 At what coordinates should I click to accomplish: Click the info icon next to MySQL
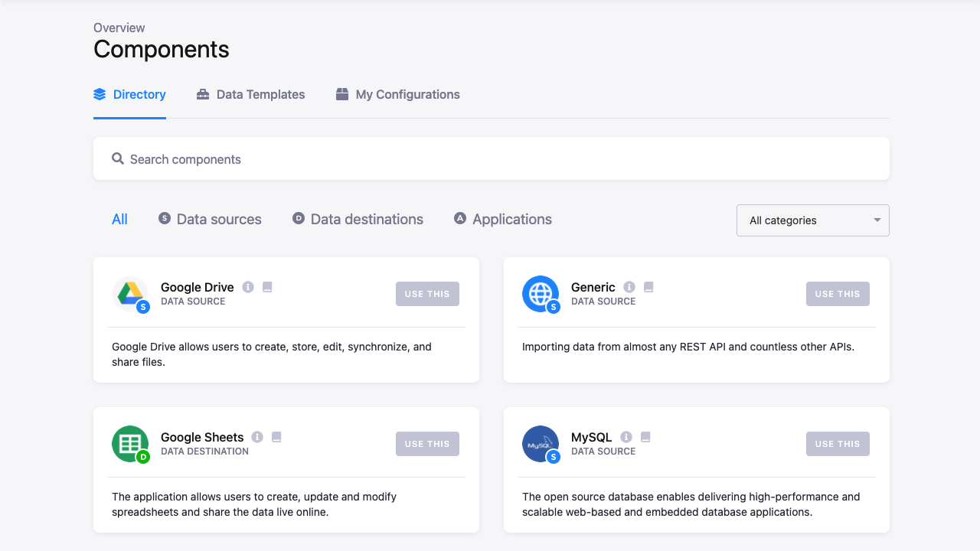pyautogui.click(x=626, y=436)
